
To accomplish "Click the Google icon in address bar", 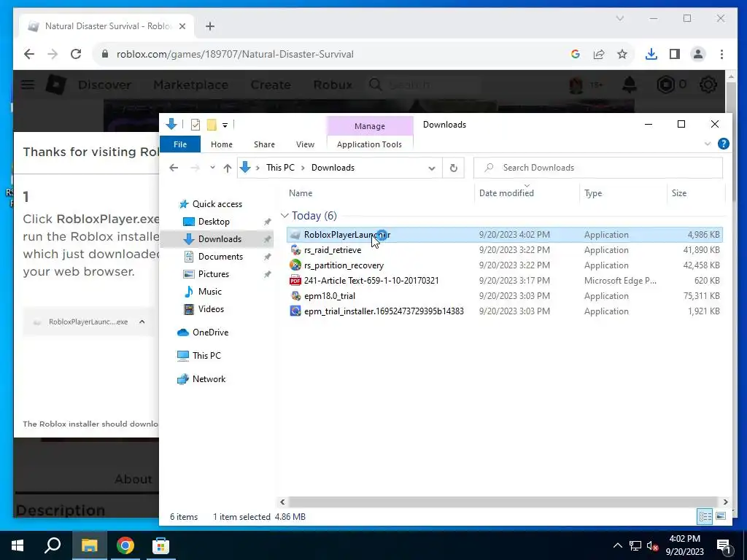I will click(x=576, y=54).
